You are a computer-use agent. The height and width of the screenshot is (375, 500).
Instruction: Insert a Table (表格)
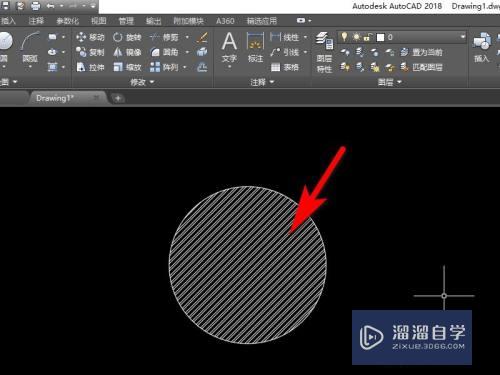click(x=284, y=67)
